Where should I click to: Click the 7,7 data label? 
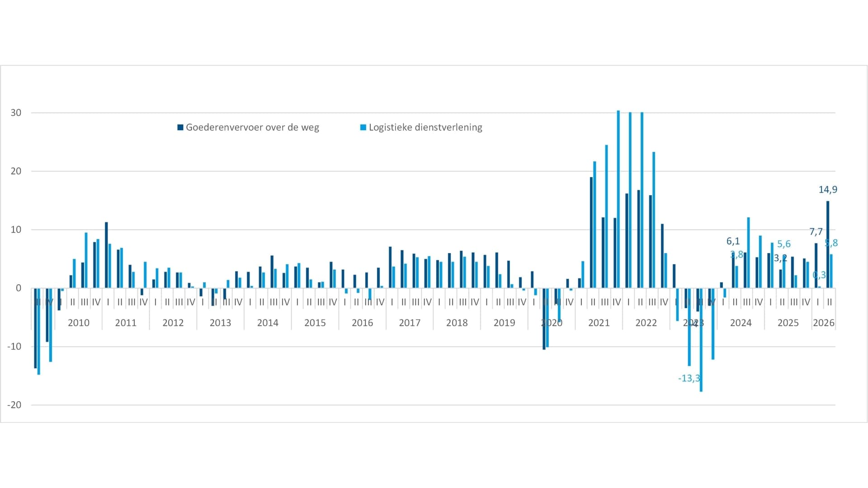(816, 232)
